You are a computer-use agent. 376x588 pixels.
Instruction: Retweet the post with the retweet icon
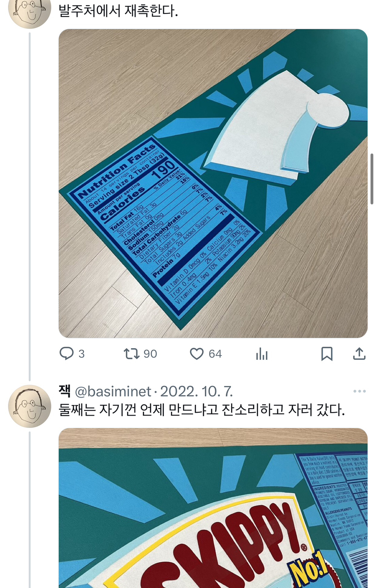[x=131, y=354]
